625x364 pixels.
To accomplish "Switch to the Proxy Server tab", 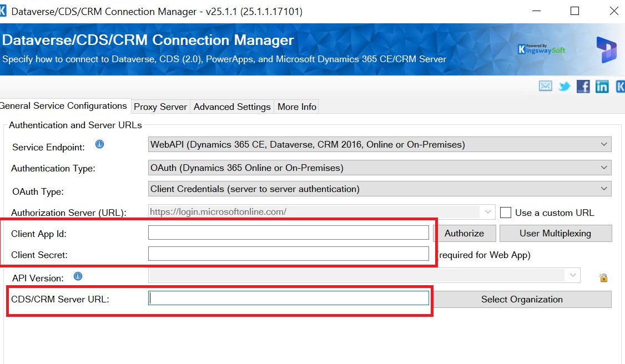I will coord(160,107).
